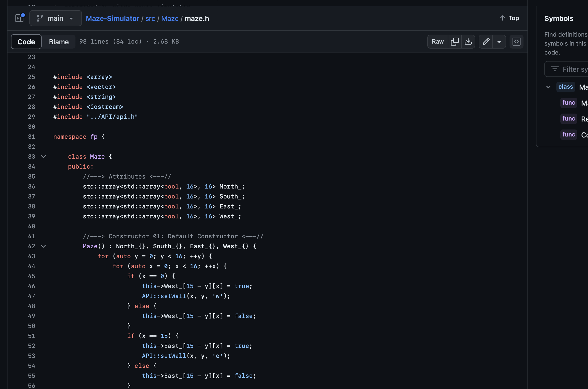The width and height of the screenshot is (588, 389).
Task: Open more edit options dropdown
Action: point(499,42)
